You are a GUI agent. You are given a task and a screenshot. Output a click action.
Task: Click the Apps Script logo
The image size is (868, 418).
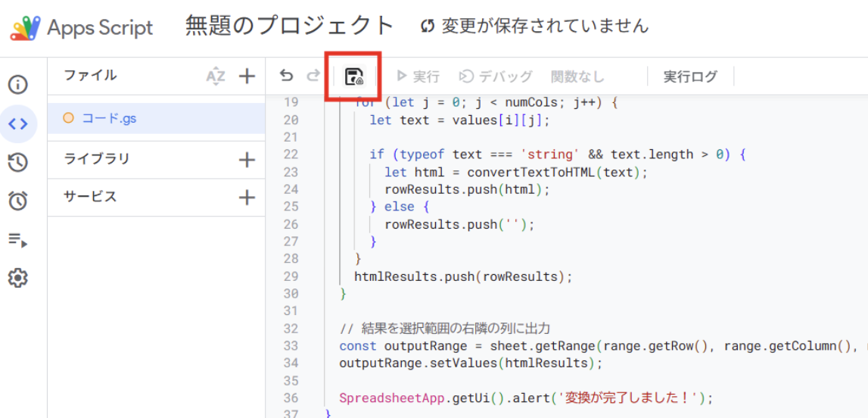(82, 28)
